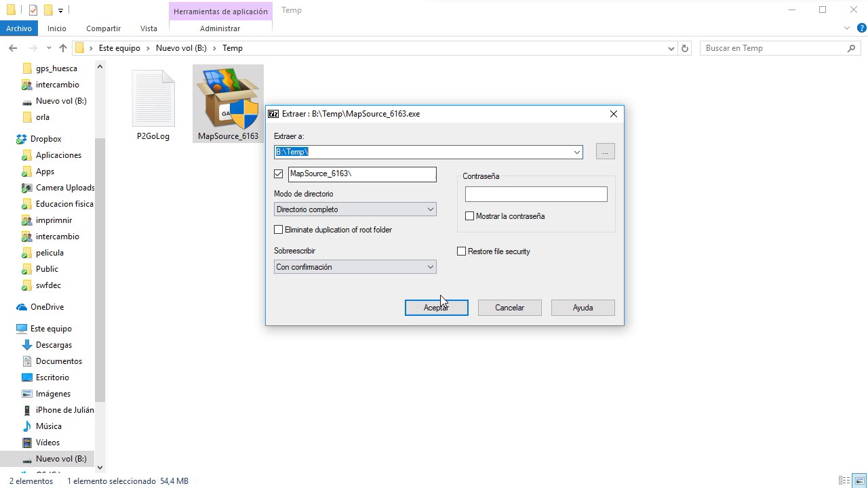Screen dimensions: 868x488
Task: Click the Contraseña password field
Action: [536, 195]
